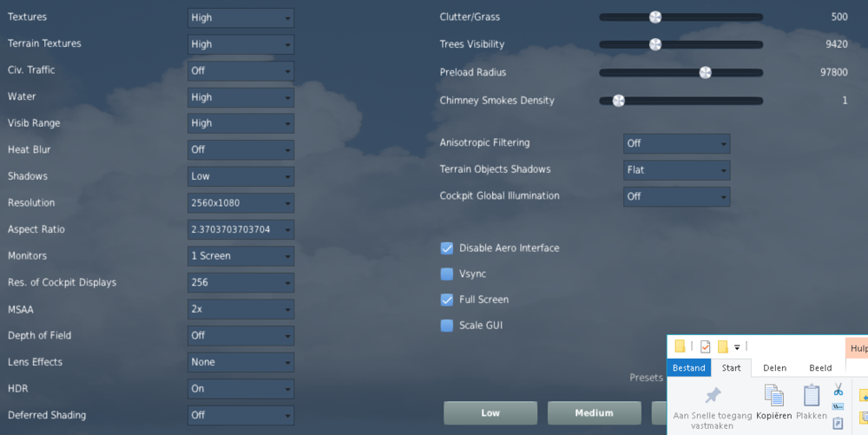
Task: Apply the Low graphics preset
Action: click(x=490, y=413)
